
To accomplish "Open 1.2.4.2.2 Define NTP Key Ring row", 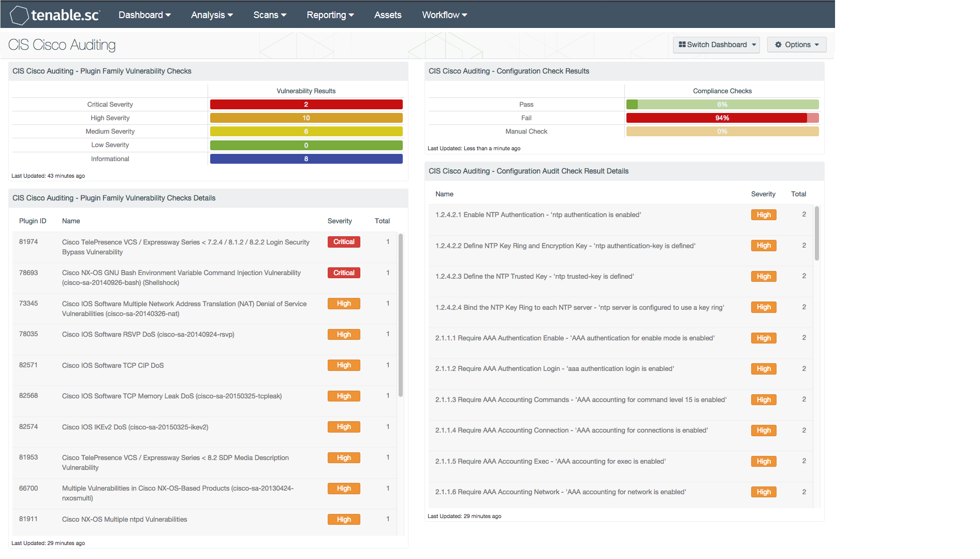I will pos(620,251).
